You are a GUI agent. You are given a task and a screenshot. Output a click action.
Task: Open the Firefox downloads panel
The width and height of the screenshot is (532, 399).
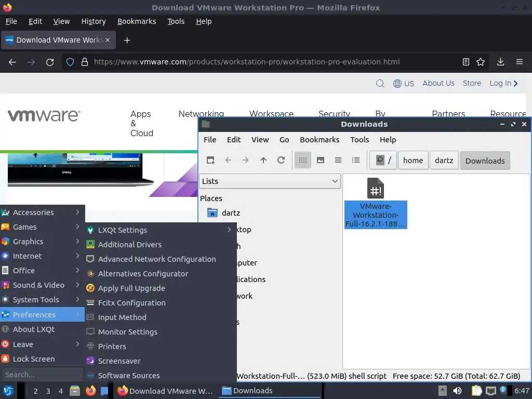pyautogui.click(x=500, y=62)
